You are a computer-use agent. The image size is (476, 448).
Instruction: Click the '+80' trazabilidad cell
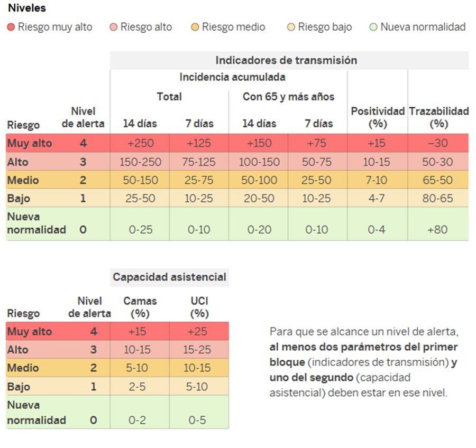pyautogui.click(x=438, y=230)
